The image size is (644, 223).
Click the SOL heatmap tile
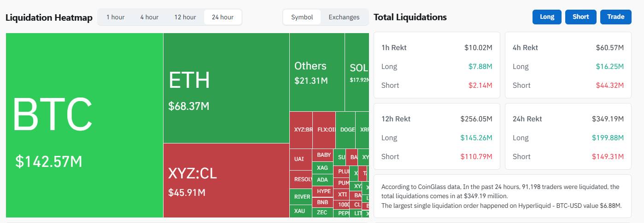(x=357, y=72)
